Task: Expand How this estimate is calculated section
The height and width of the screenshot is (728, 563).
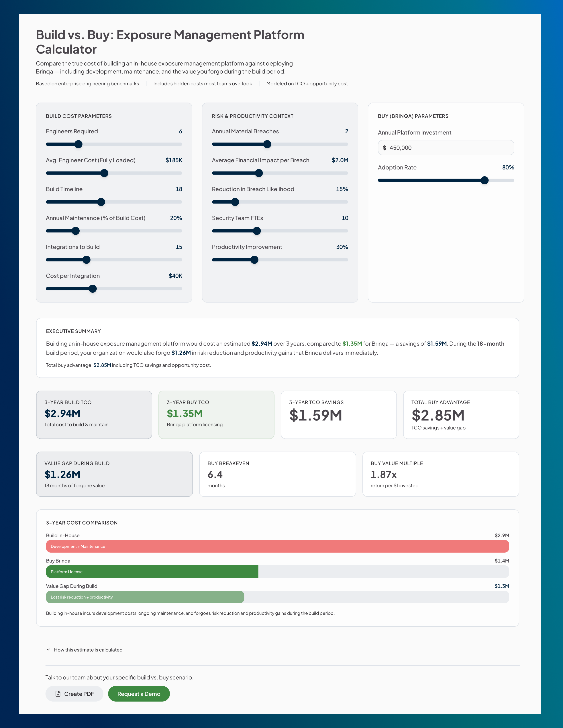Action: click(x=88, y=650)
